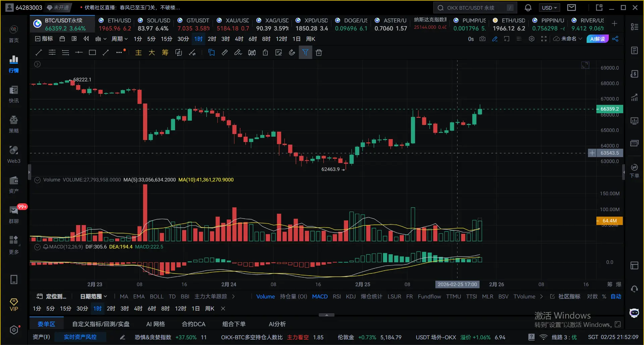Click the 指标 indicators button
644x345 pixels.
(44, 39)
